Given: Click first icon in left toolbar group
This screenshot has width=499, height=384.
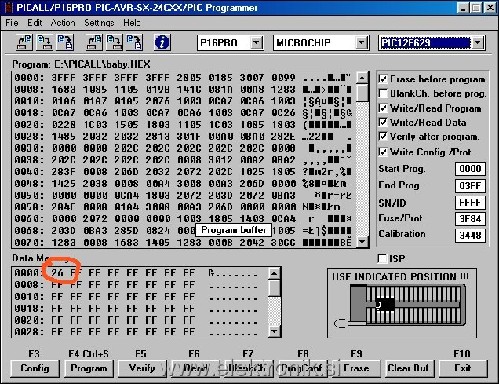Looking at the screenshot, I should [25, 43].
